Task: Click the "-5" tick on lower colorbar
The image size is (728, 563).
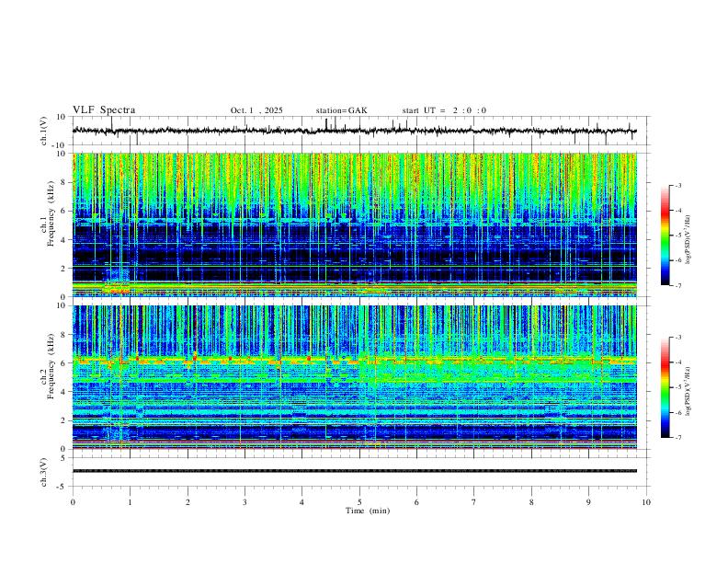Action: [x=677, y=387]
